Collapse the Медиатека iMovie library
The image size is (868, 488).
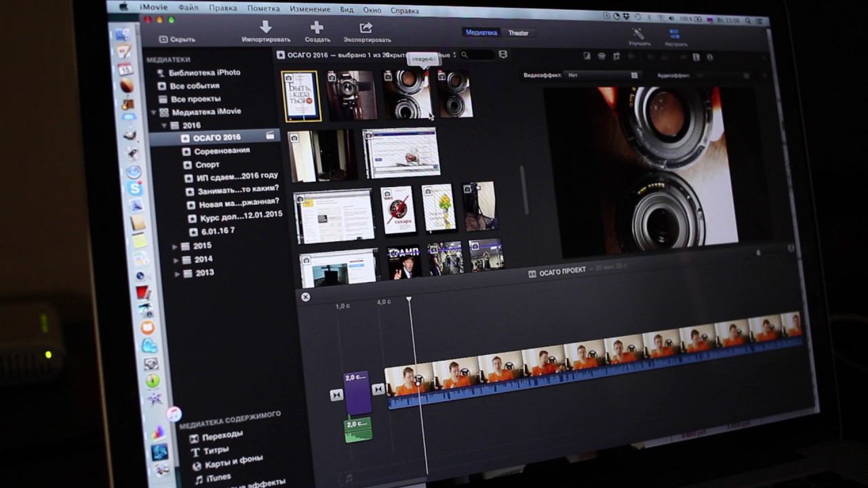coord(154,112)
